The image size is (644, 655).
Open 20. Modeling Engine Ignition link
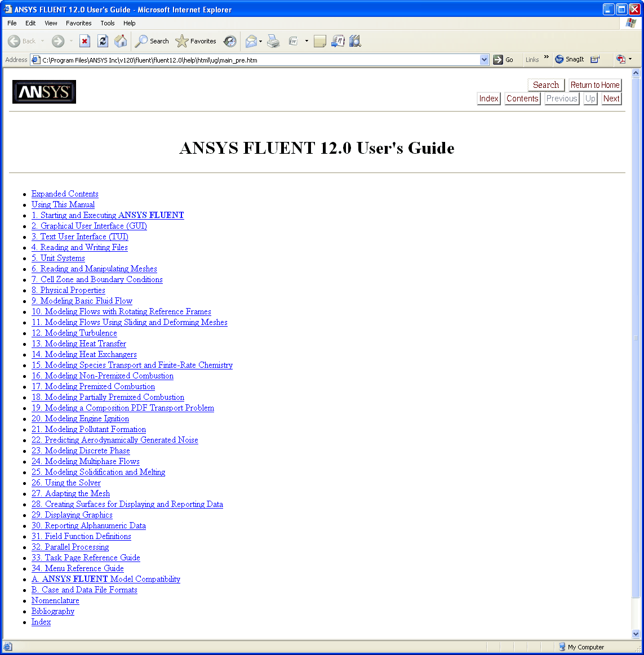[x=80, y=418]
